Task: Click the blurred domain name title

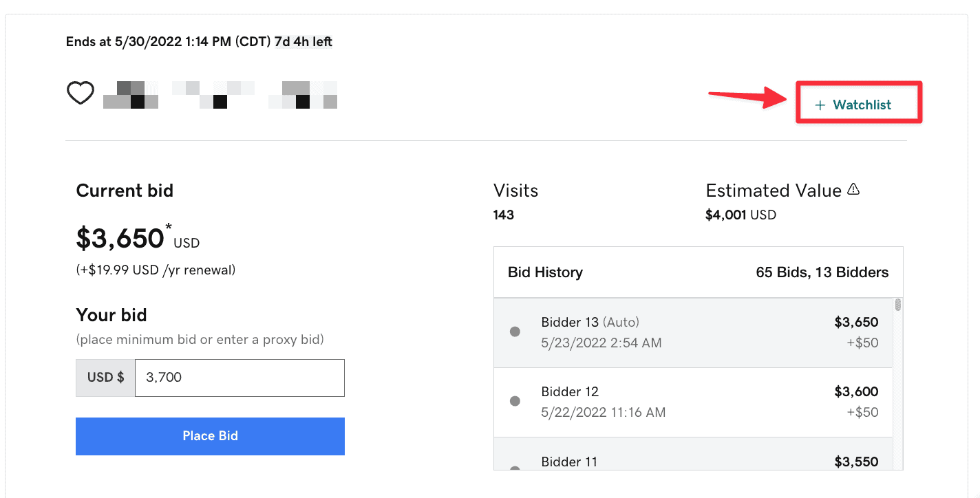Action: pos(220,95)
